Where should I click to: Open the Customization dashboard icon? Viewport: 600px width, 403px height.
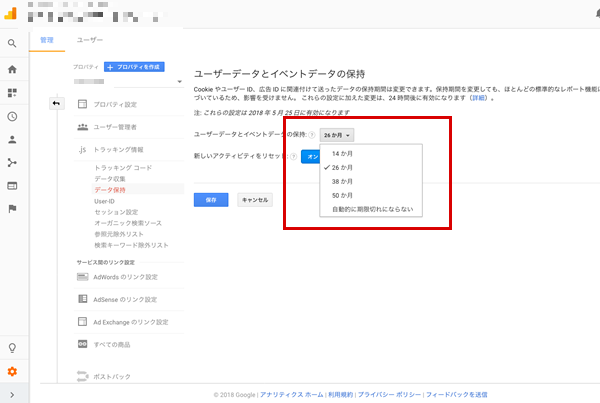point(12,93)
